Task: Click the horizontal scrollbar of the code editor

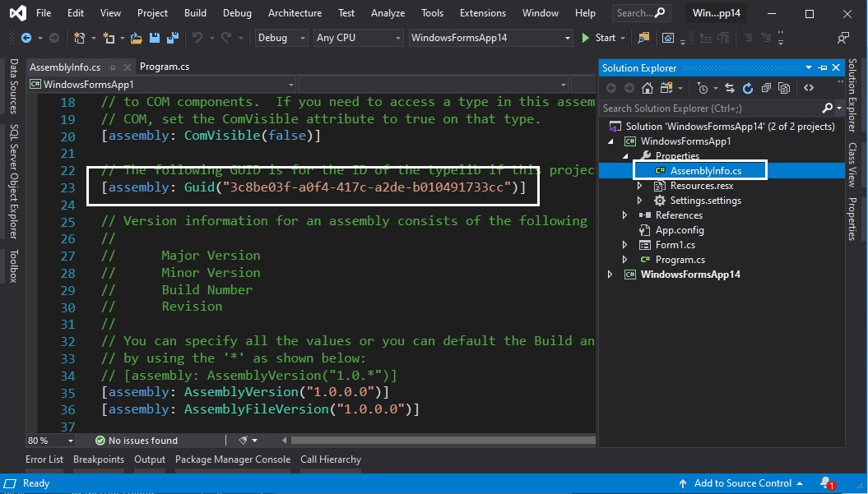Action: tap(443, 441)
